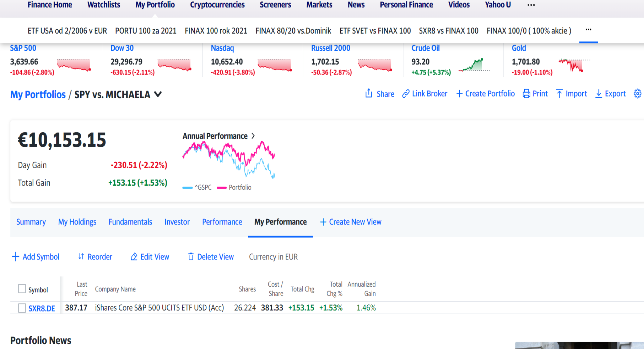Screen dimensions: 644x349
Task: Open the Fundamentals view tab
Action: [x=130, y=222]
